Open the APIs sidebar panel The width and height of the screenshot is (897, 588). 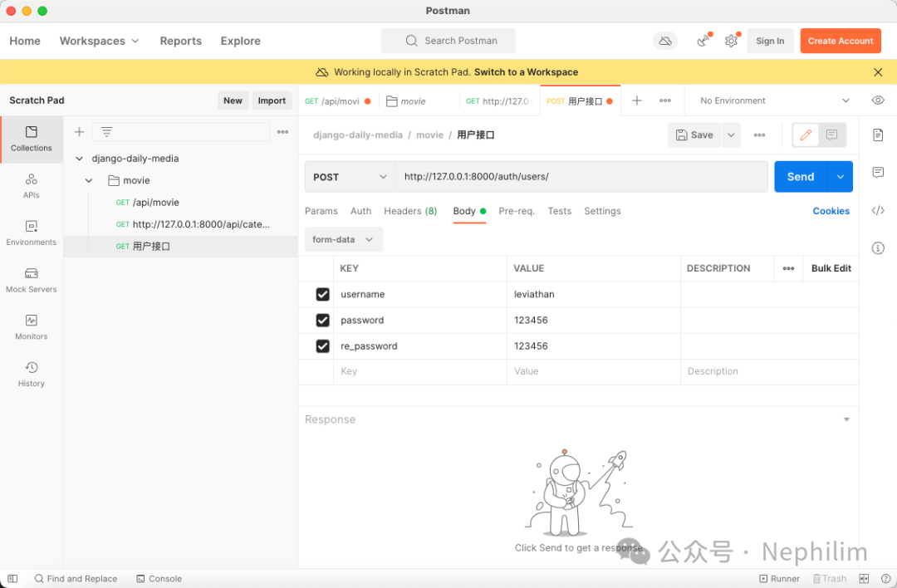pyautogui.click(x=32, y=186)
